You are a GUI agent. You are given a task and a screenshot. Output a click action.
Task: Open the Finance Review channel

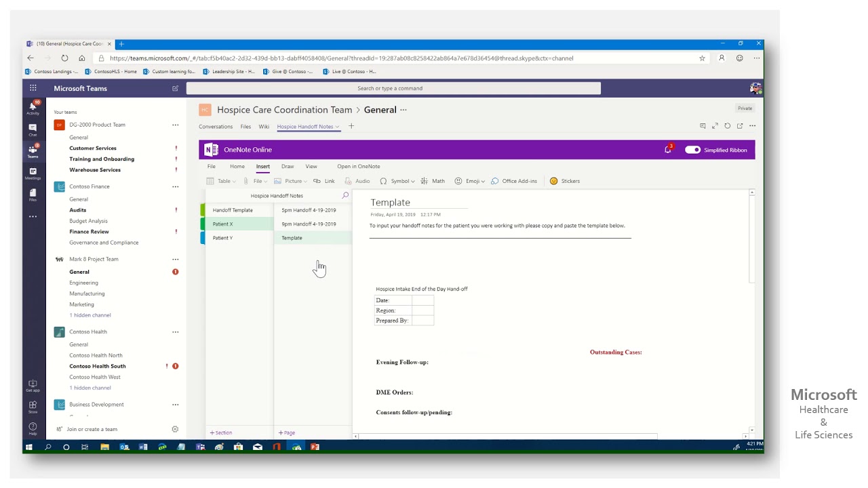click(x=89, y=232)
